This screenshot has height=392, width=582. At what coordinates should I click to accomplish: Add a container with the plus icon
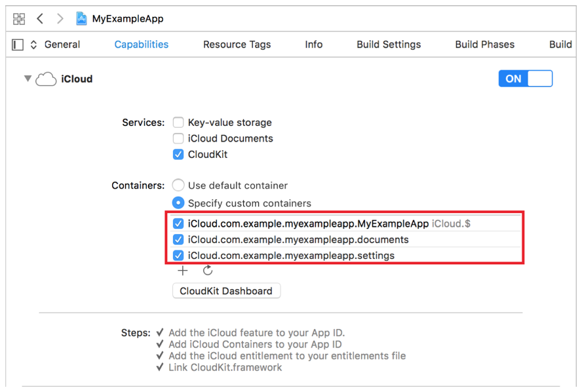pos(182,271)
